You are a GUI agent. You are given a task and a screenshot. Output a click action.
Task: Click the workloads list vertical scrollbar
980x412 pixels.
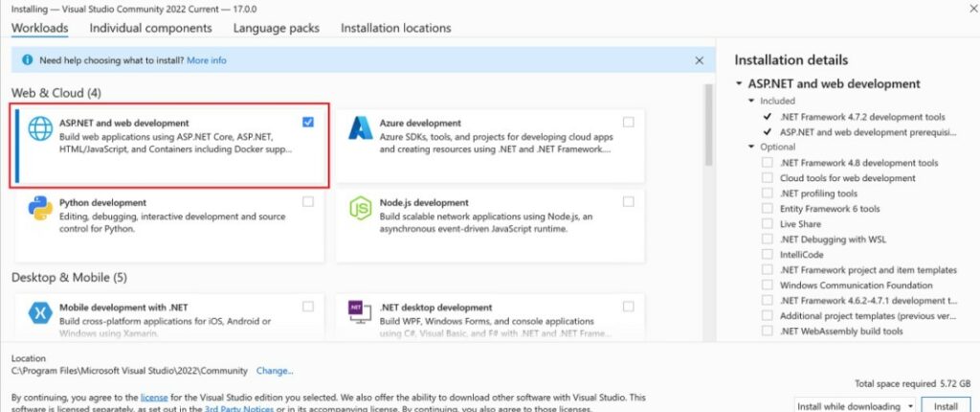(708, 126)
